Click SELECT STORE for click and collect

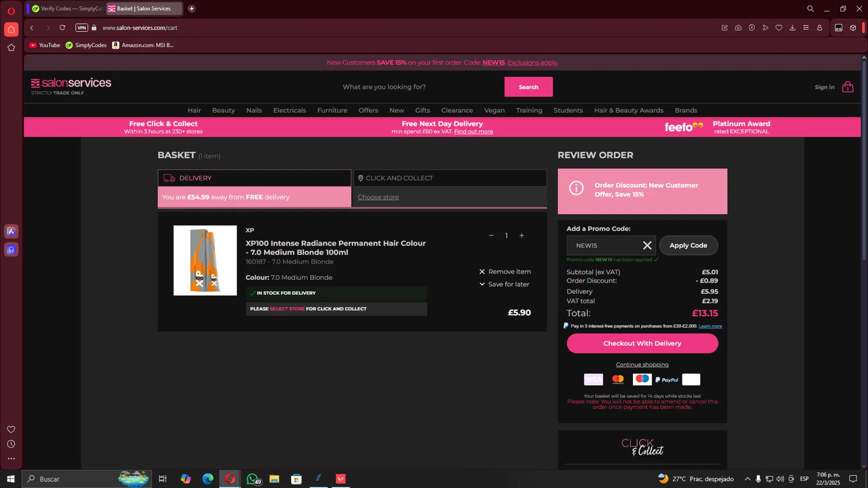click(287, 309)
